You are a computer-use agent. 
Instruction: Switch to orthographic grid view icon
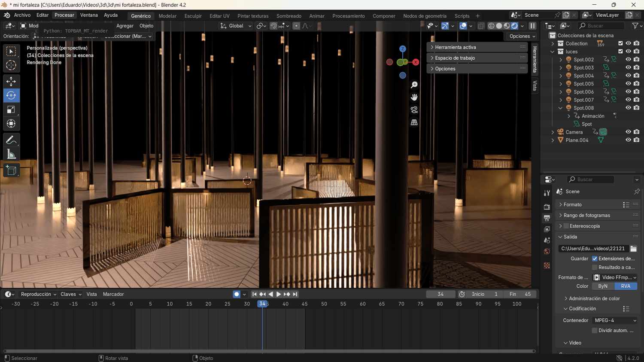coord(414,122)
